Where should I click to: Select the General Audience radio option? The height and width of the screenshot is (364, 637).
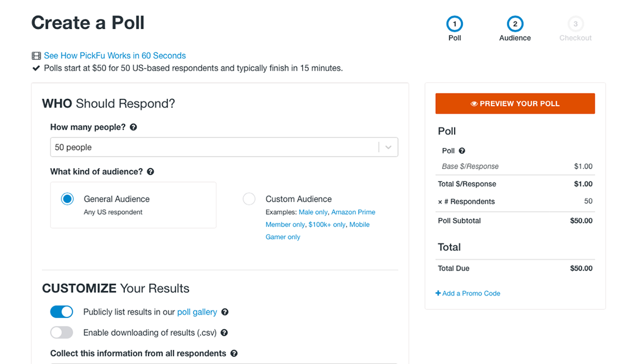tap(67, 199)
